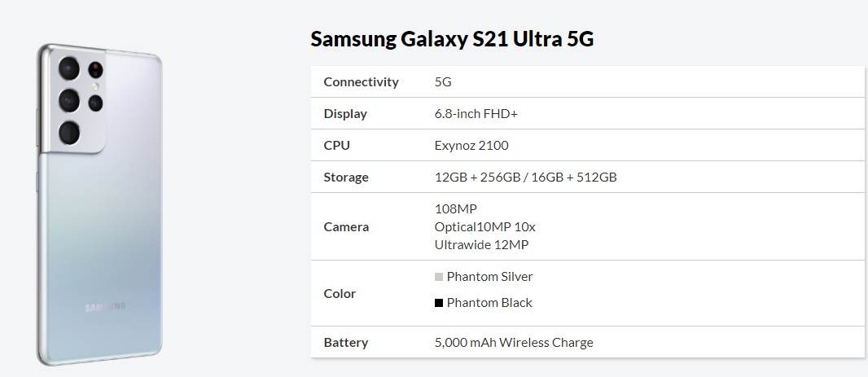Click the 5,000 mAh Wireless Charge text

pos(514,342)
